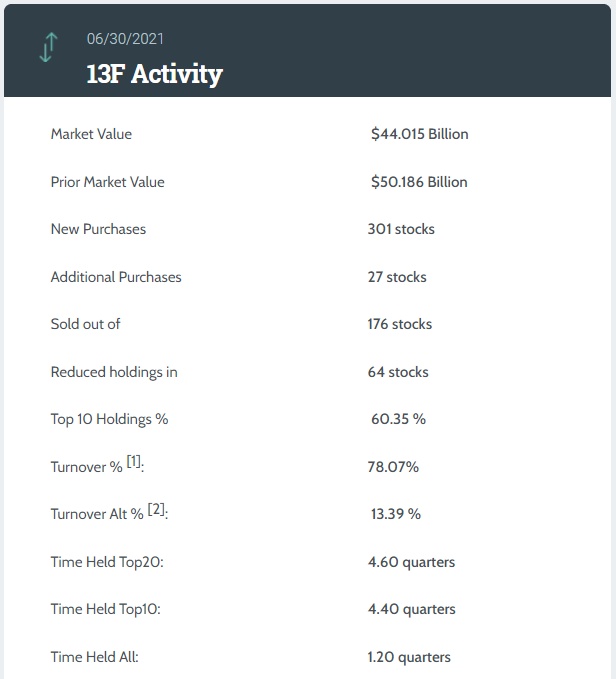The width and height of the screenshot is (616, 679).
Task: Click the 13F Activity heading
Action: (x=154, y=73)
